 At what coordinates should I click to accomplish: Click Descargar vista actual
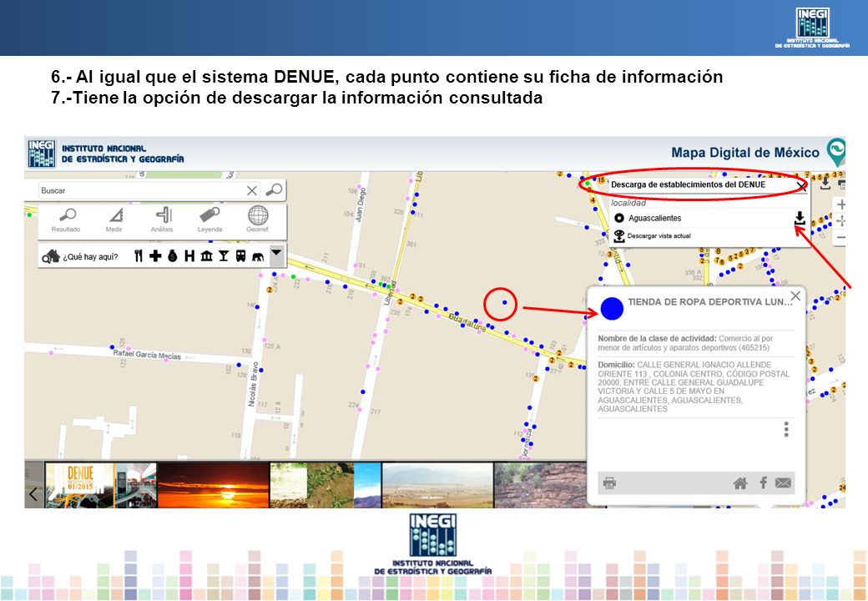coord(653,235)
